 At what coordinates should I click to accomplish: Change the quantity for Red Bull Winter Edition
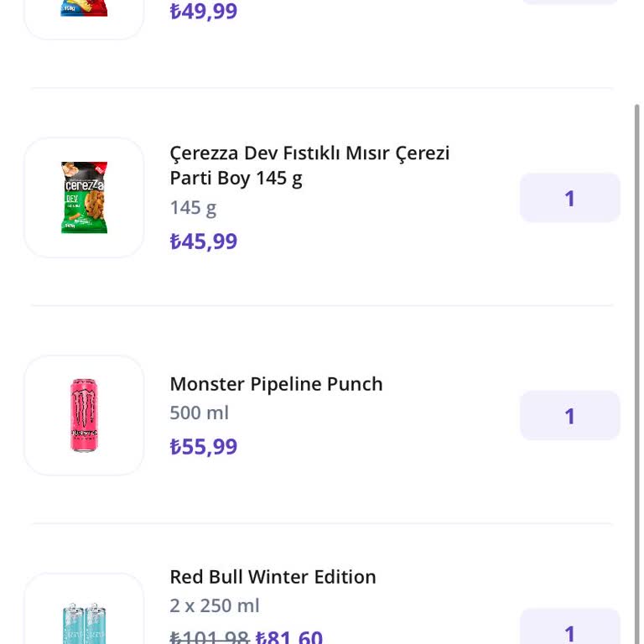(569, 630)
